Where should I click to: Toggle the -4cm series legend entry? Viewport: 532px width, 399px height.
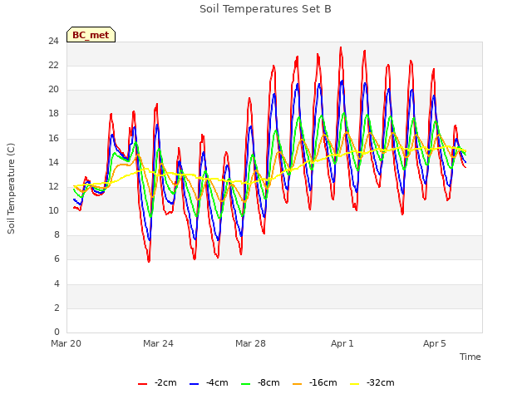point(209,382)
